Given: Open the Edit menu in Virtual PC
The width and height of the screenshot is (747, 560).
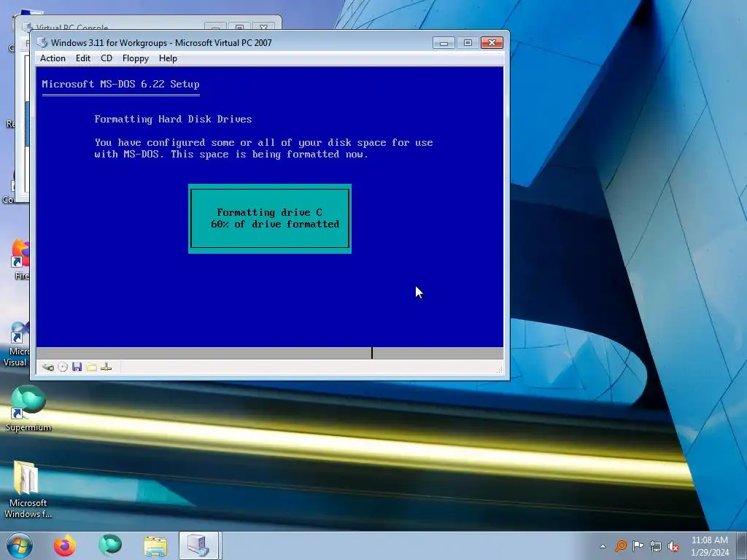Looking at the screenshot, I should point(83,58).
